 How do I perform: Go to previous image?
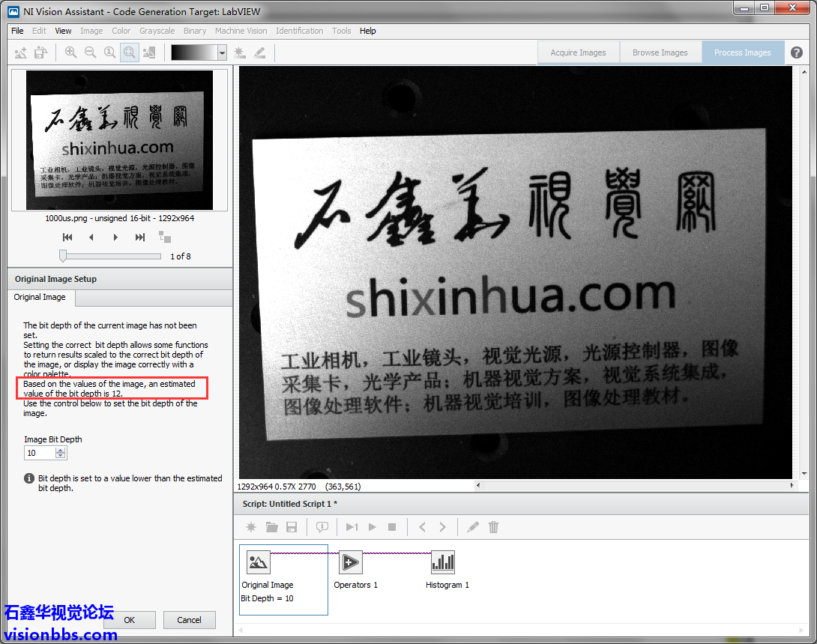[x=91, y=238]
